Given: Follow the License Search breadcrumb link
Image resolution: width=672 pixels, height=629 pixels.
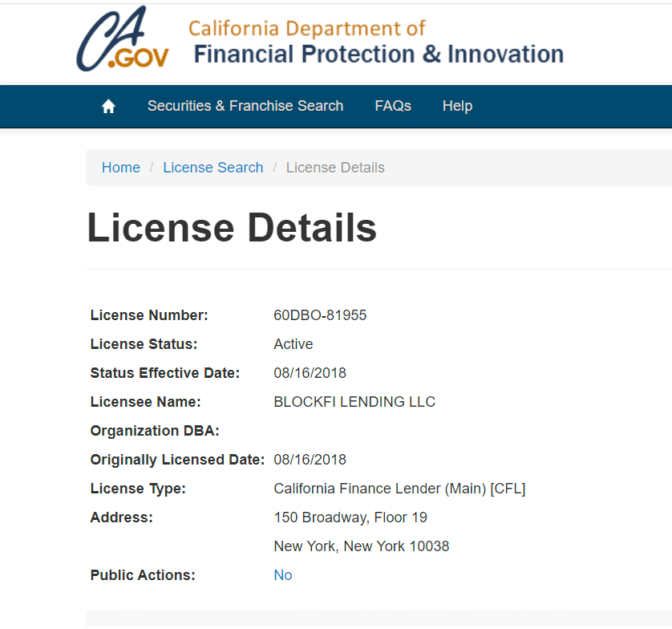Looking at the screenshot, I should [x=213, y=168].
